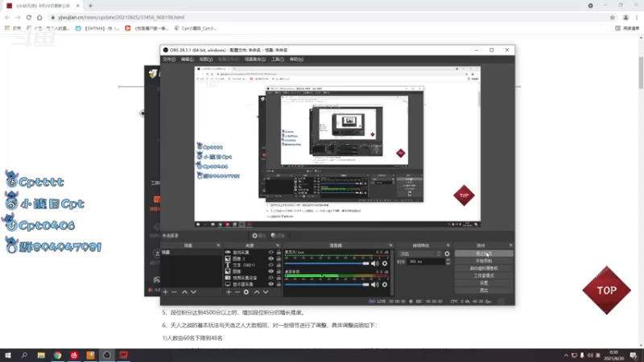Toggle visibility of 图像 2 source
The height and width of the screenshot is (362, 644).
click(270, 258)
